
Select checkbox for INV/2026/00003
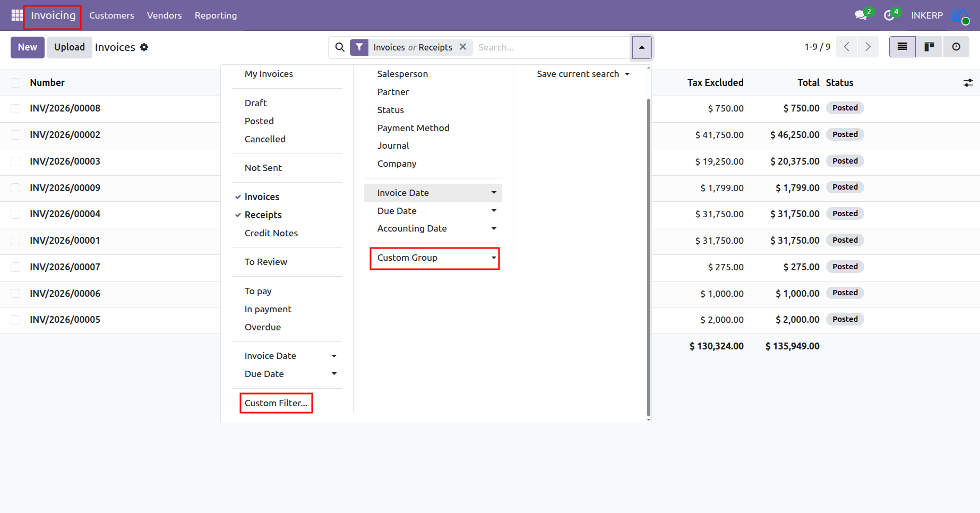point(15,161)
